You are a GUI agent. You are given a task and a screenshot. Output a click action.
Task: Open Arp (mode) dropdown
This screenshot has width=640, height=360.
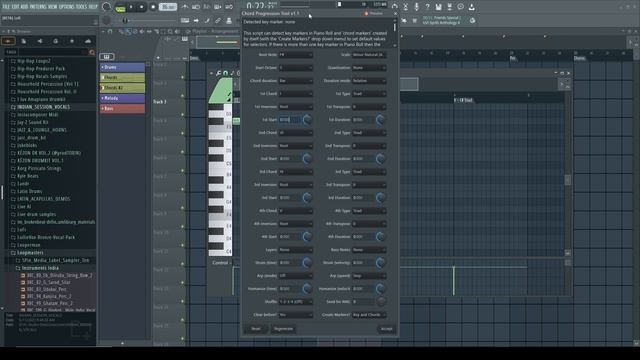click(x=296, y=276)
